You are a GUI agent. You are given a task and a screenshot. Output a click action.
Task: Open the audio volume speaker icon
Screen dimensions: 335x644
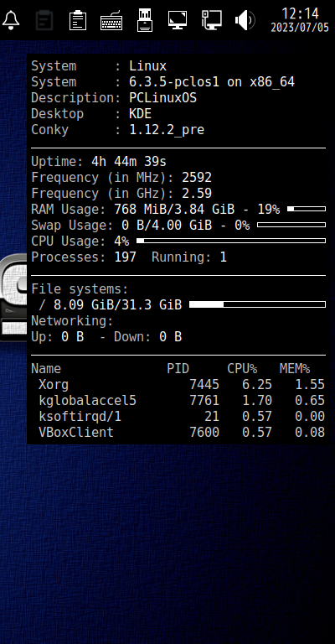pyautogui.click(x=245, y=20)
